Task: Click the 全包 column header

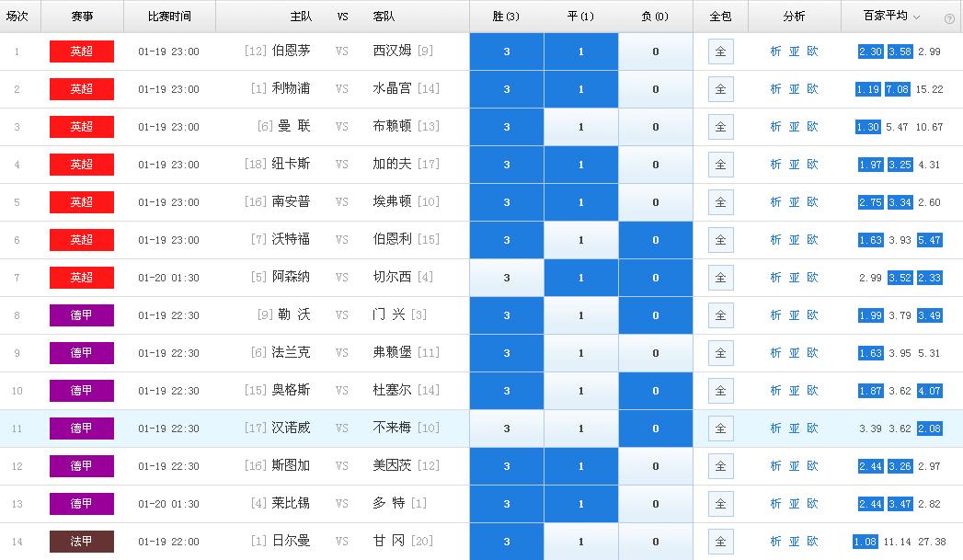Action: click(x=720, y=17)
